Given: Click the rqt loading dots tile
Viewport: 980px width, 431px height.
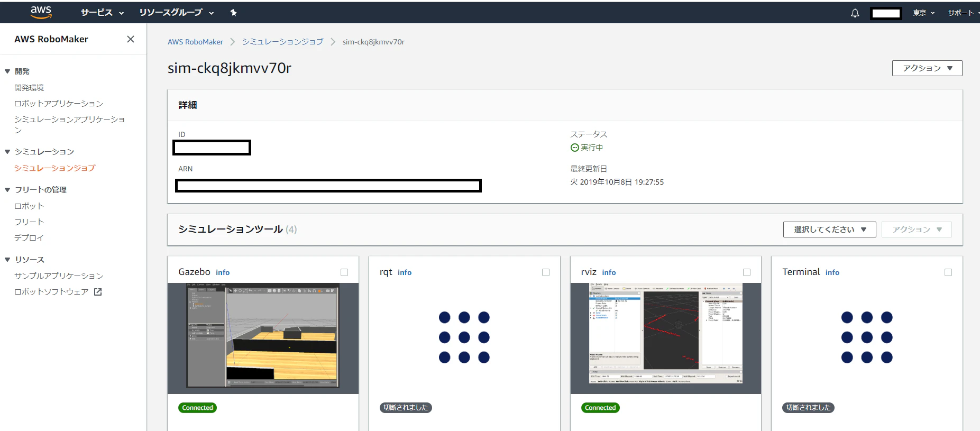Looking at the screenshot, I should [464, 337].
